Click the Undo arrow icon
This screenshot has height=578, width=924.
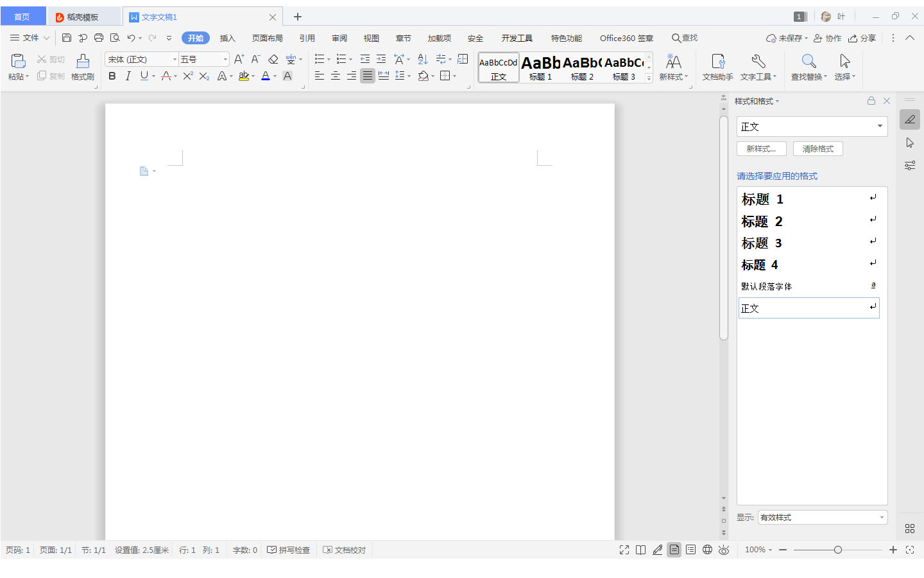tap(131, 38)
